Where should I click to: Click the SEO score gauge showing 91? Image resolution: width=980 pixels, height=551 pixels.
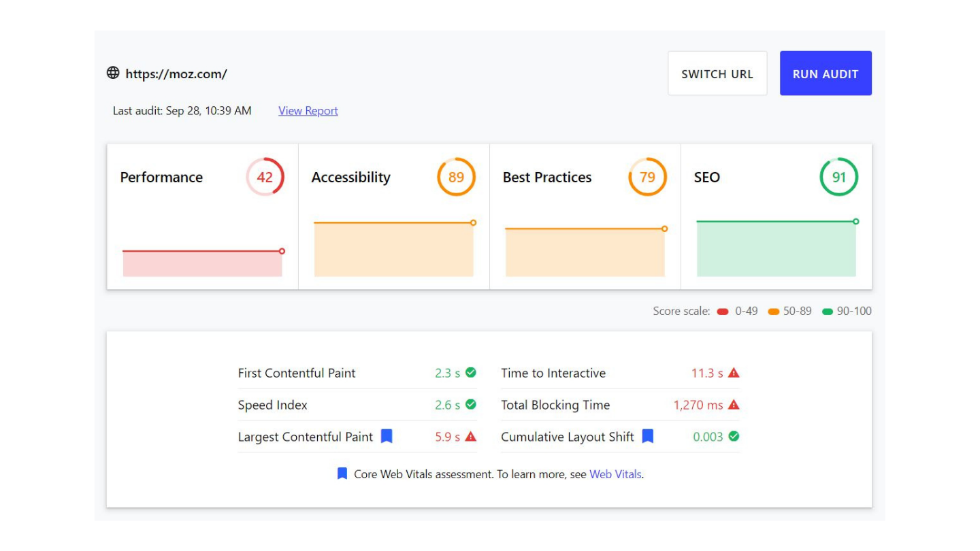[x=838, y=177]
